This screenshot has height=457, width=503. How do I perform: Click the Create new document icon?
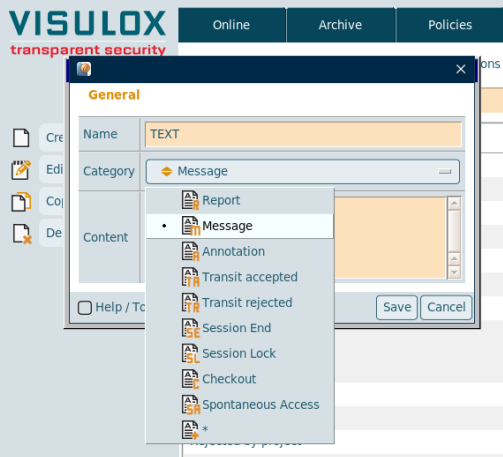point(21,138)
